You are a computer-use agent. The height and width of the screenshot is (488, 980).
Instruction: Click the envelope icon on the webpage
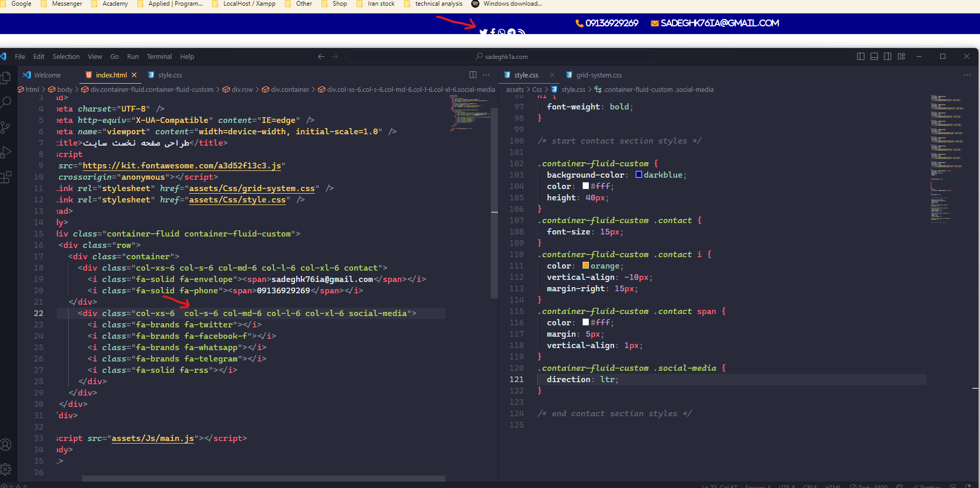point(654,23)
